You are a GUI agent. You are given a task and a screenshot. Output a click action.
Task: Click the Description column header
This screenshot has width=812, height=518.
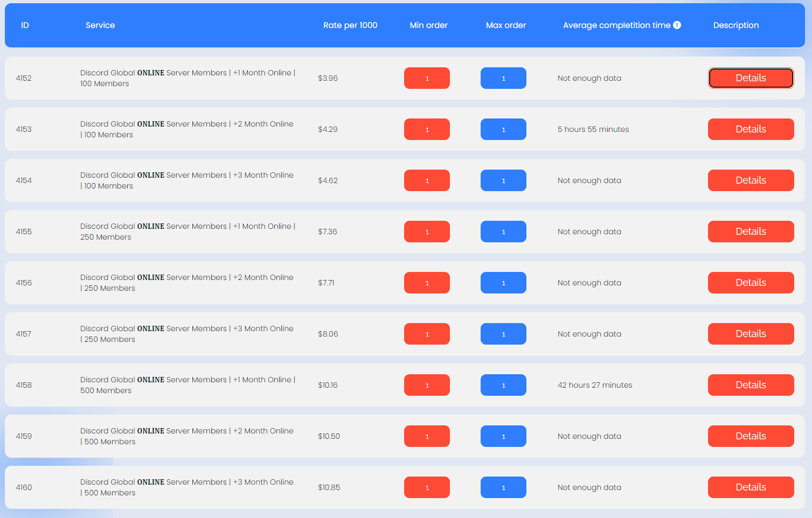(736, 25)
